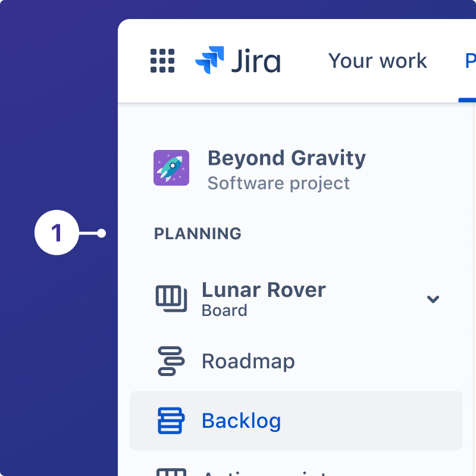Click the Roadmap icon in sidebar

point(171,361)
